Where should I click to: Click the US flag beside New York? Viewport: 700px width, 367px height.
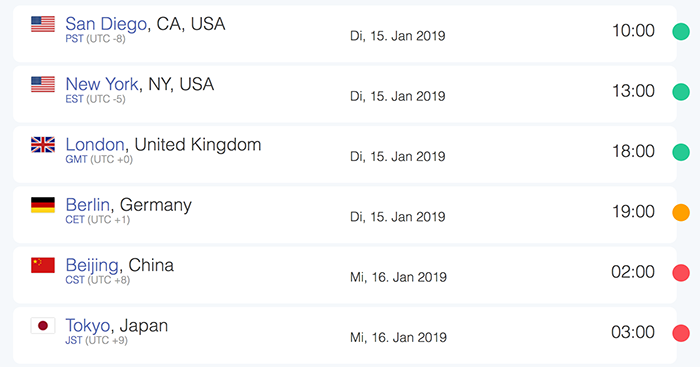point(43,84)
